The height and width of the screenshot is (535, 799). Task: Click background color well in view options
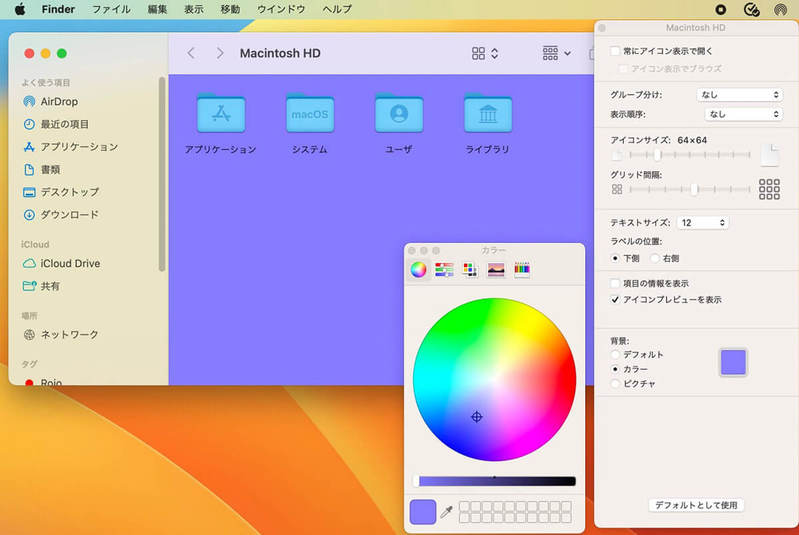[733, 362]
